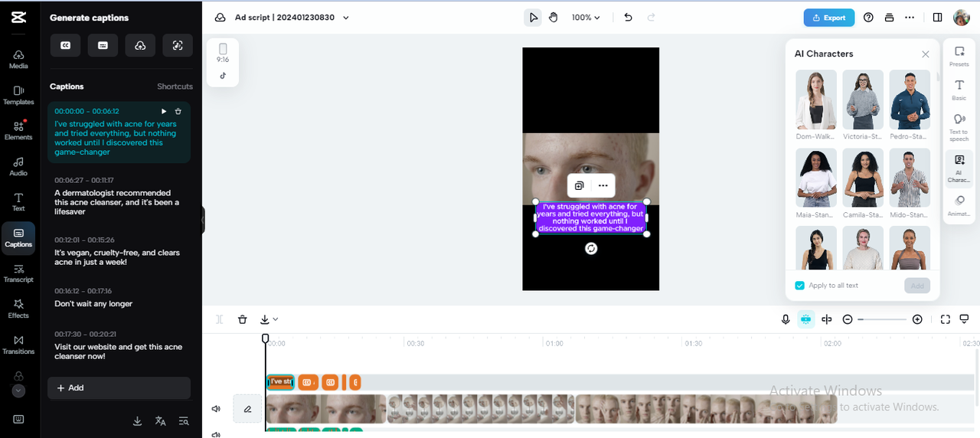
Task: Click the Export button
Action: (x=828, y=18)
